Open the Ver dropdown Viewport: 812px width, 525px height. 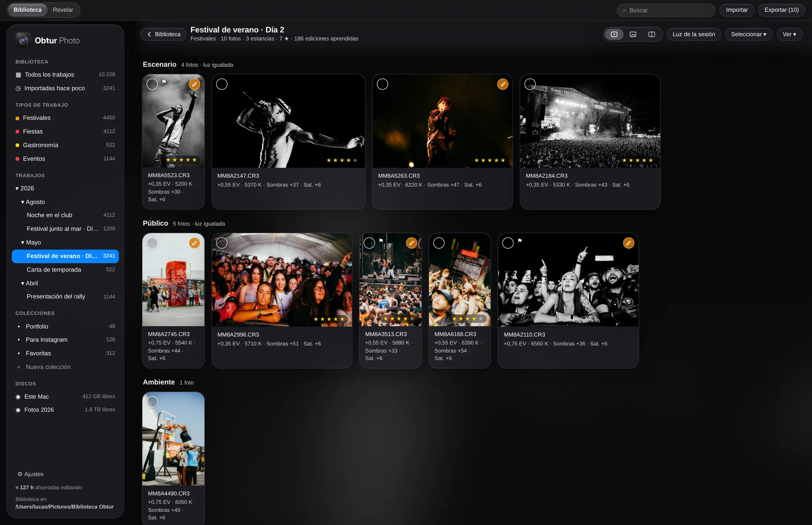[x=789, y=34]
